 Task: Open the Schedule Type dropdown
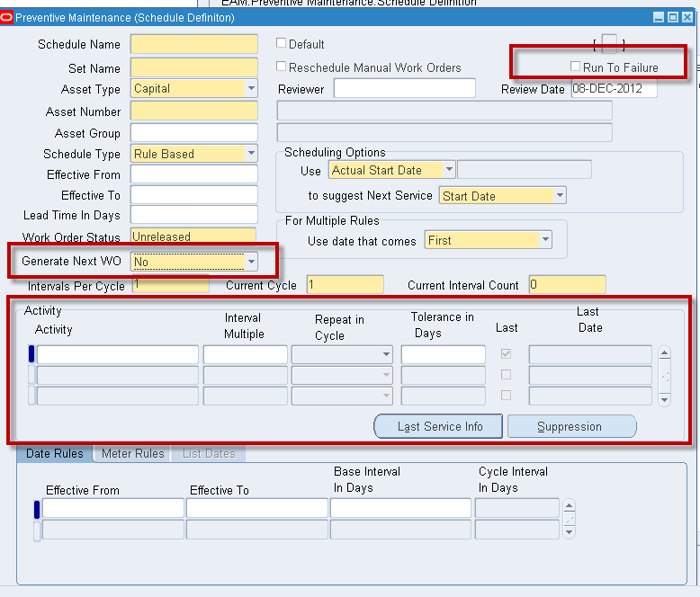pyautogui.click(x=251, y=154)
